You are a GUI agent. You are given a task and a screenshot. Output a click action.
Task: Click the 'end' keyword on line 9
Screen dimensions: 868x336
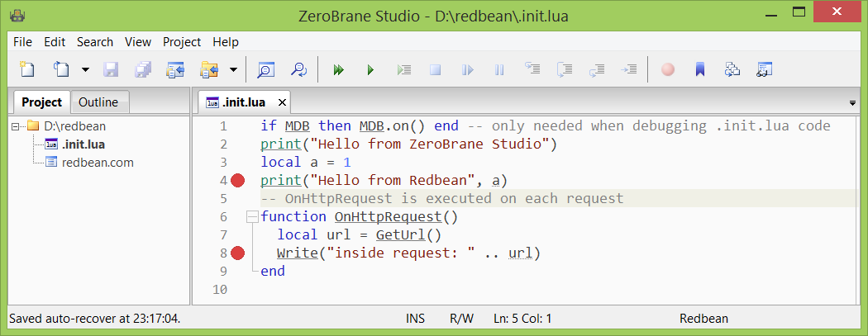tap(273, 271)
